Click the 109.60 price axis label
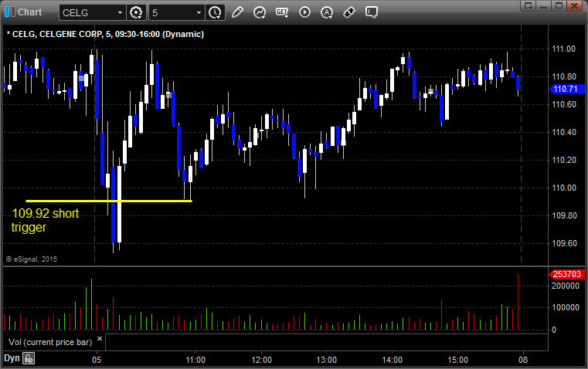Viewport: 588px width, 369px height. click(x=563, y=243)
